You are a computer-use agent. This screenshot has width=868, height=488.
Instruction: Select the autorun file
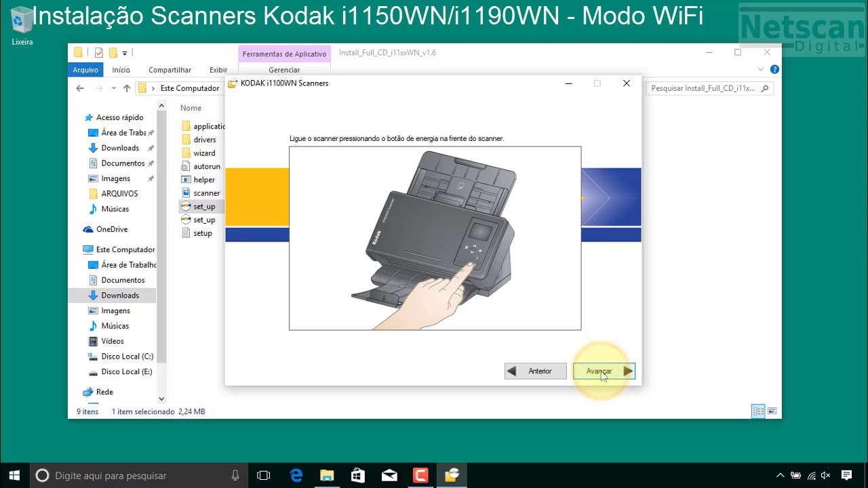coord(206,166)
